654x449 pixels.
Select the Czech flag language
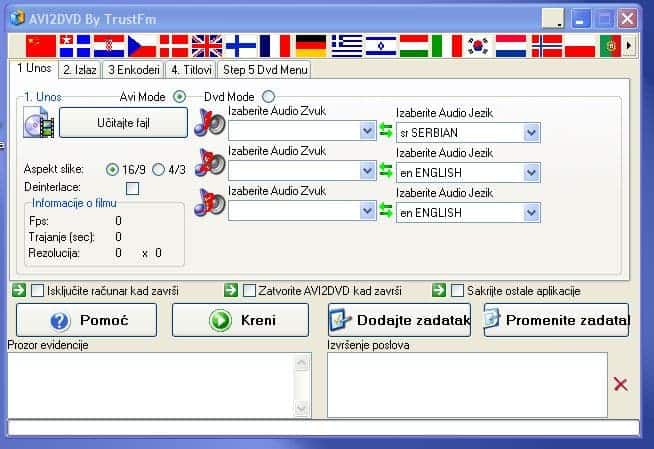click(142, 46)
